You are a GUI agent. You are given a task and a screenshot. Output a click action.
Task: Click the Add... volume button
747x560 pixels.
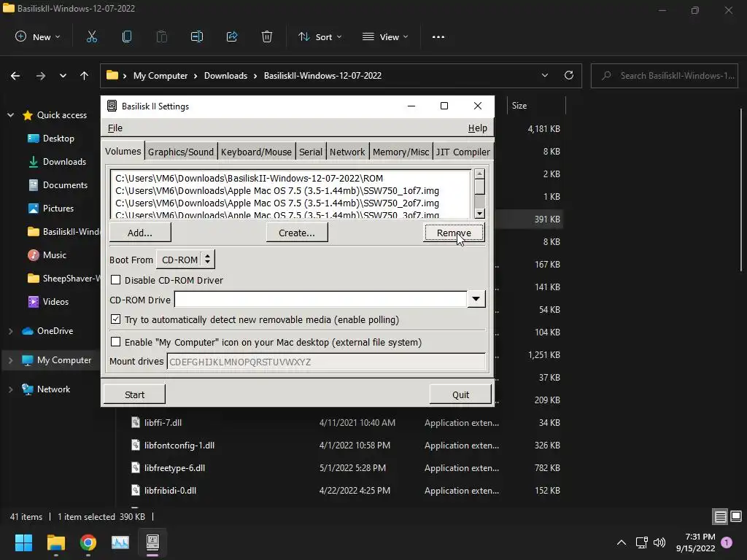pos(140,233)
